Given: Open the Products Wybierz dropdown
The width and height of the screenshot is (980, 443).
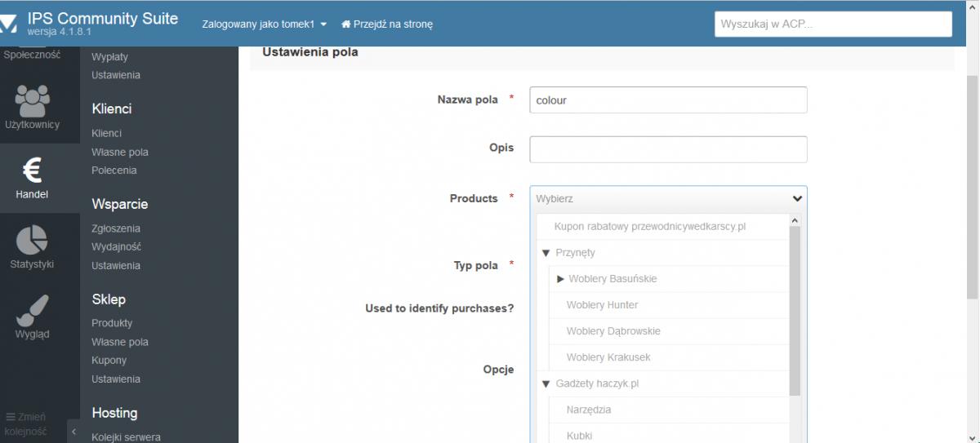Looking at the screenshot, I should click(x=667, y=198).
